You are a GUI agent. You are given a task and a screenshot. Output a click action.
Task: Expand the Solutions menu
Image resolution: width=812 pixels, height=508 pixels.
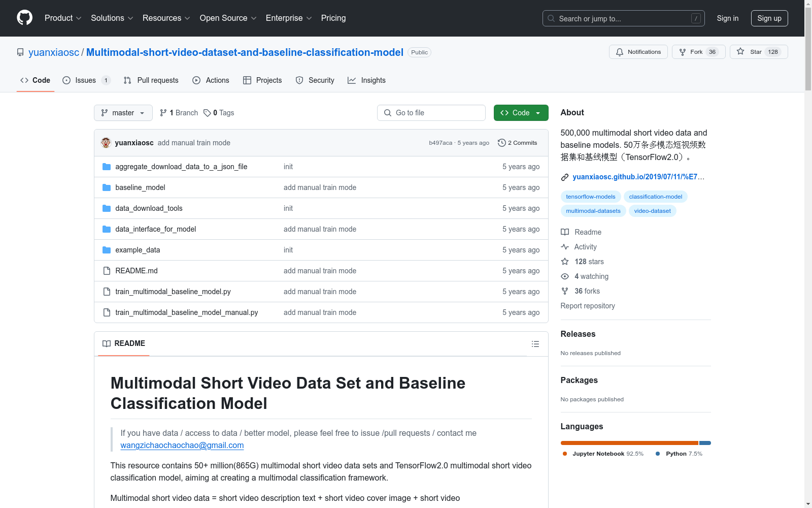pos(112,18)
